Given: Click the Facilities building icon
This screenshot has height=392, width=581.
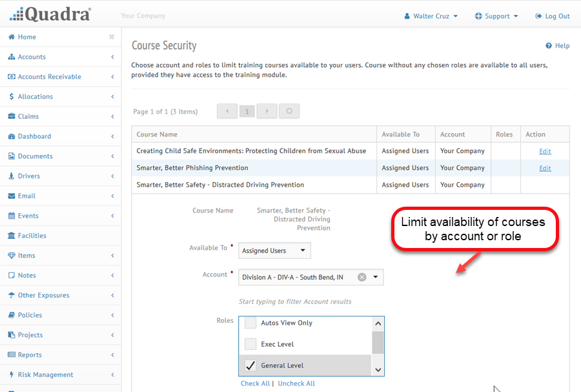Looking at the screenshot, I should 12,236.
